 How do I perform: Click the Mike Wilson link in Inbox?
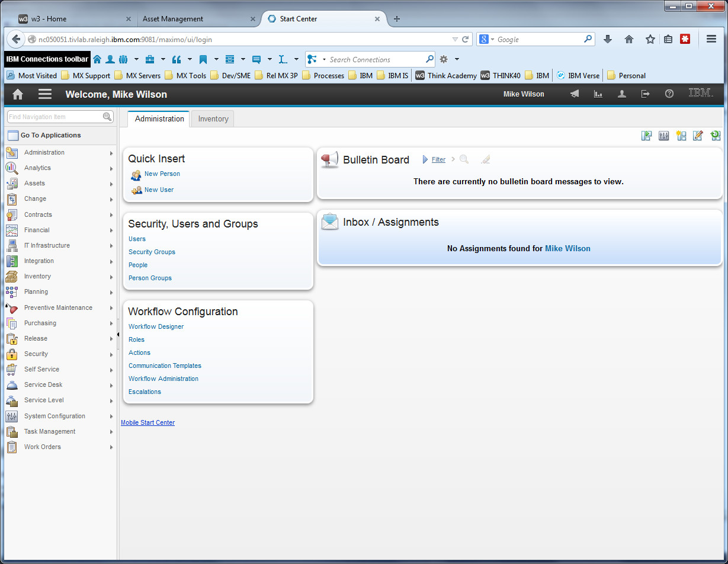pyautogui.click(x=567, y=249)
